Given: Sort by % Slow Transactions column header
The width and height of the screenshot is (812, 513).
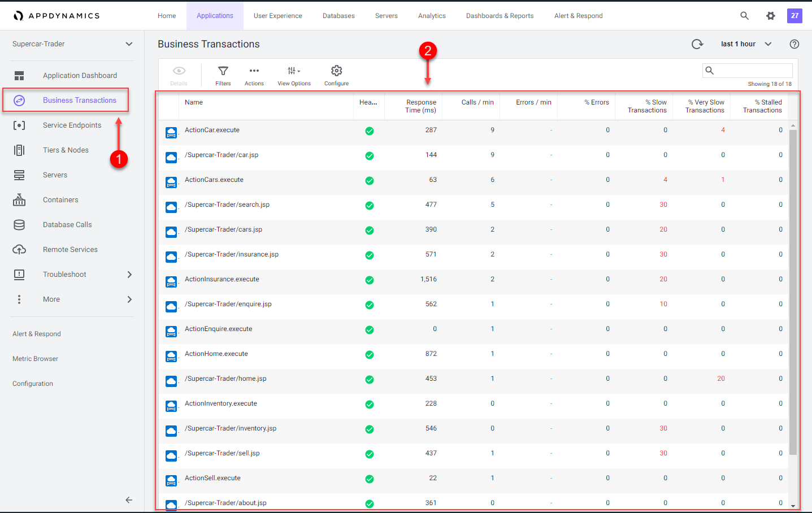Looking at the screenshot, I should point(647,106).
